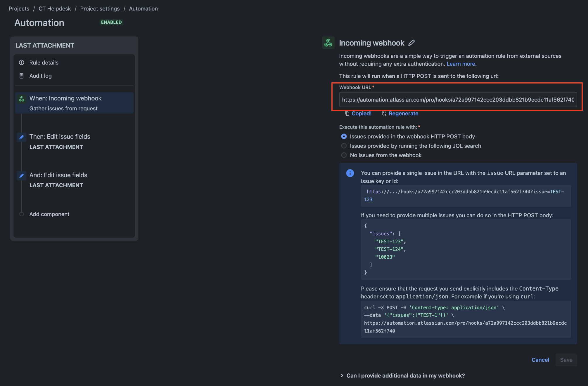Click the pencil edit icon beside Incoming webhook
The height and width of the screenshot is (386, 588).
(411, 43)
